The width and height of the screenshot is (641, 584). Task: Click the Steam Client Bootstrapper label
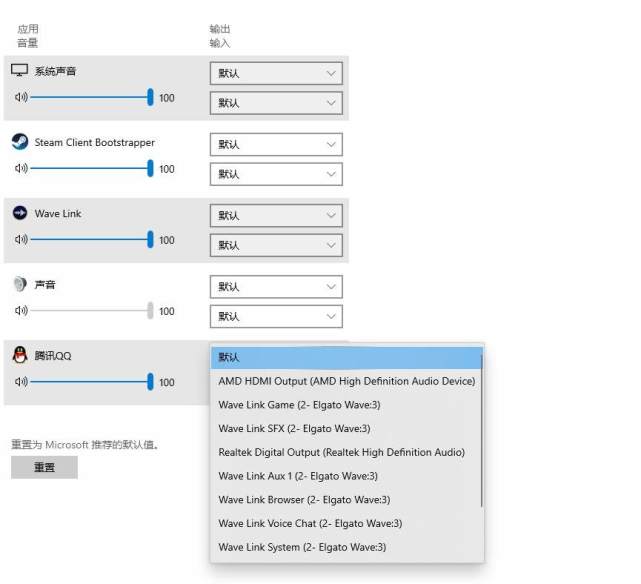click(x=94, y=143)
